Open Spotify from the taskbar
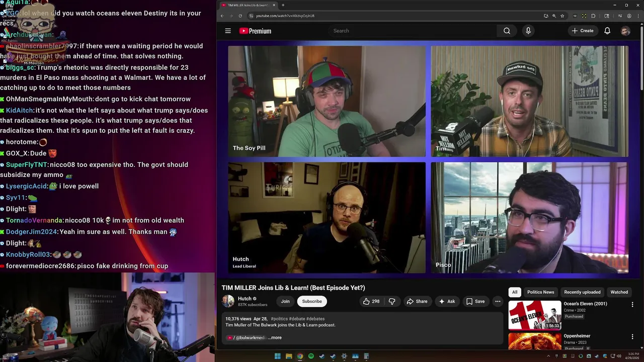 (x=311, y=356)
